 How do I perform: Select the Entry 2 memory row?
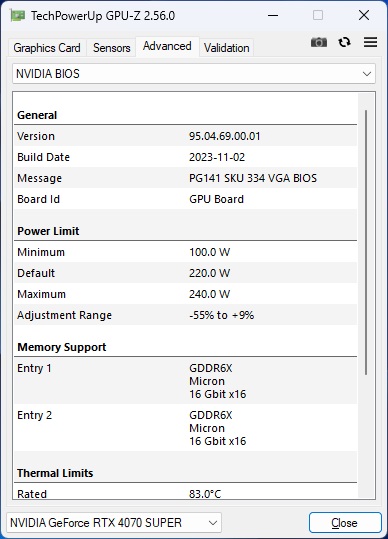point(186,428)
